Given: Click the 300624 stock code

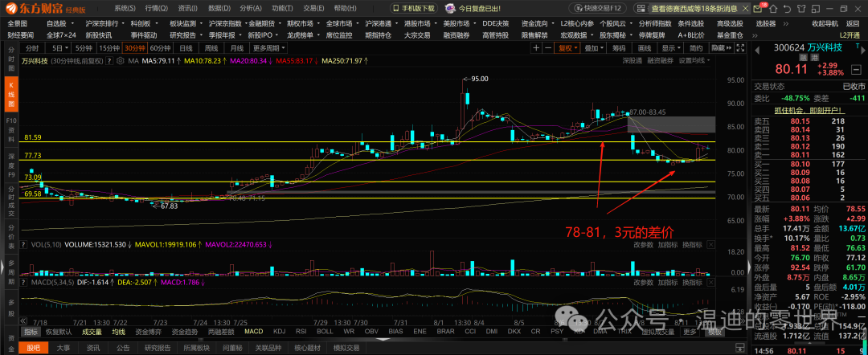Looking at the screenshot, I should (789, 47).
